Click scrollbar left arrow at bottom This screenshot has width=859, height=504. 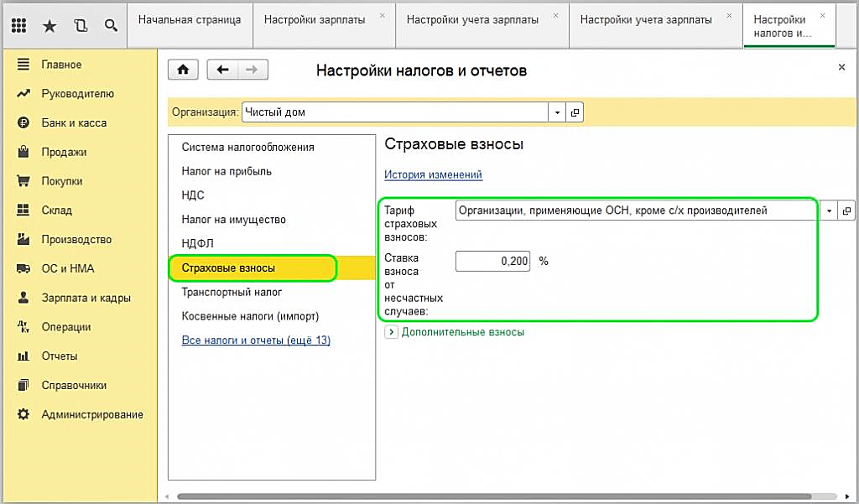[167, 496]
